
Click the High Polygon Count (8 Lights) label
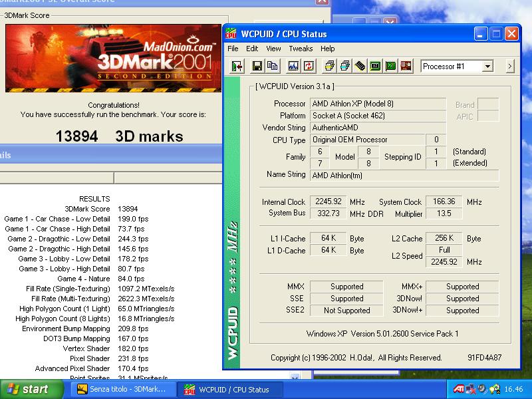[x=63, y=319]
